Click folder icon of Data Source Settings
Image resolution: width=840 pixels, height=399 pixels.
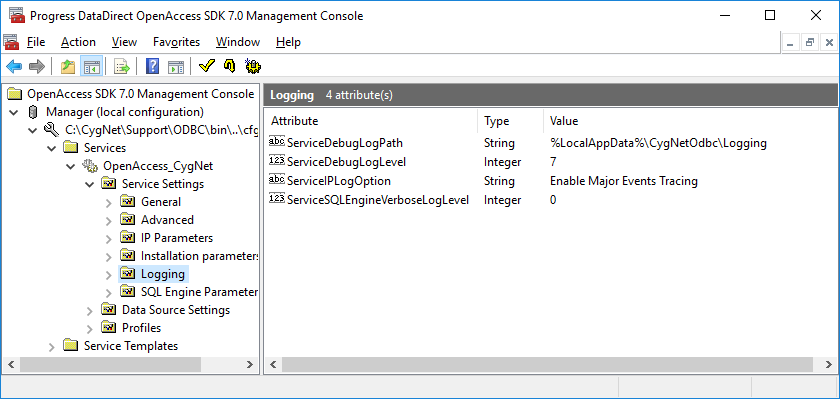point(109,310)
